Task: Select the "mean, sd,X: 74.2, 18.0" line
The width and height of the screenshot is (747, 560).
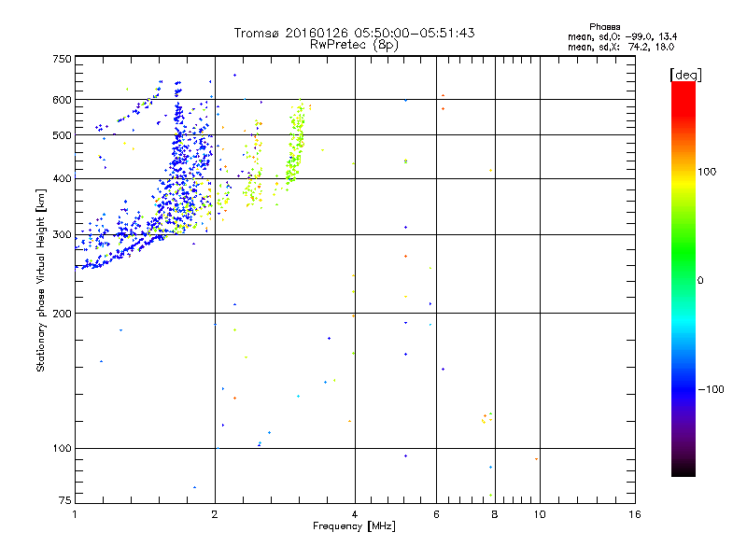Action: [621, 47]
